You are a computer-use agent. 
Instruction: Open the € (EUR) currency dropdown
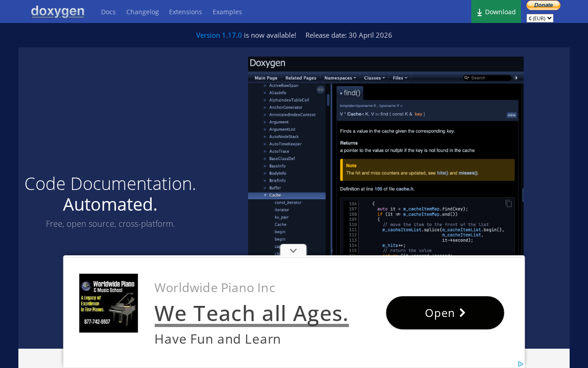click(540, 18)
